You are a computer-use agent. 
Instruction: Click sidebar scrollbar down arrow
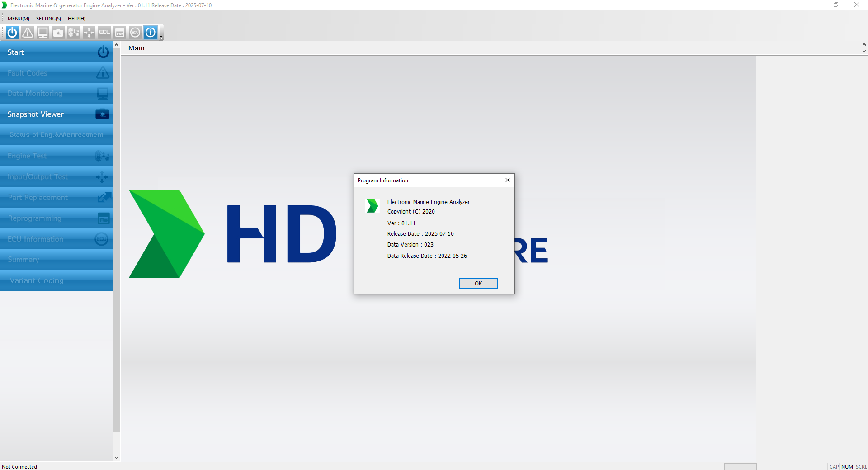[x=116, y=457]
